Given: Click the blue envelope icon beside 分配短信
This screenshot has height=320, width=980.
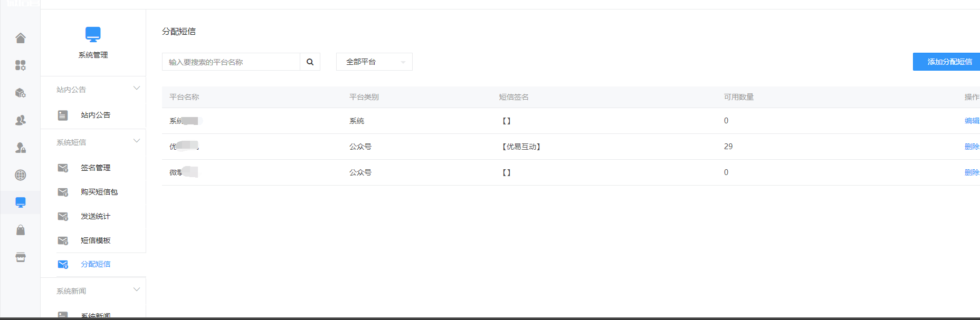Looking at the screenshot, I should [63, 264].
